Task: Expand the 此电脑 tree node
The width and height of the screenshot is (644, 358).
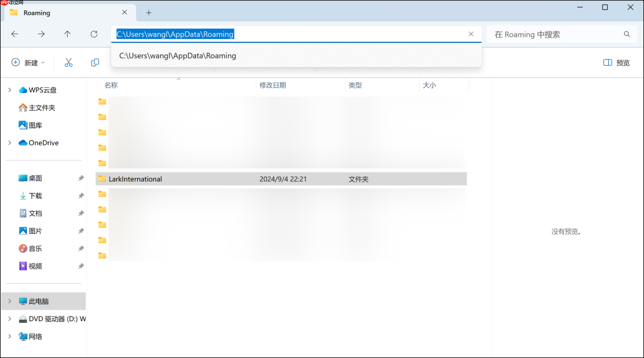Action: tap(10, 301)
